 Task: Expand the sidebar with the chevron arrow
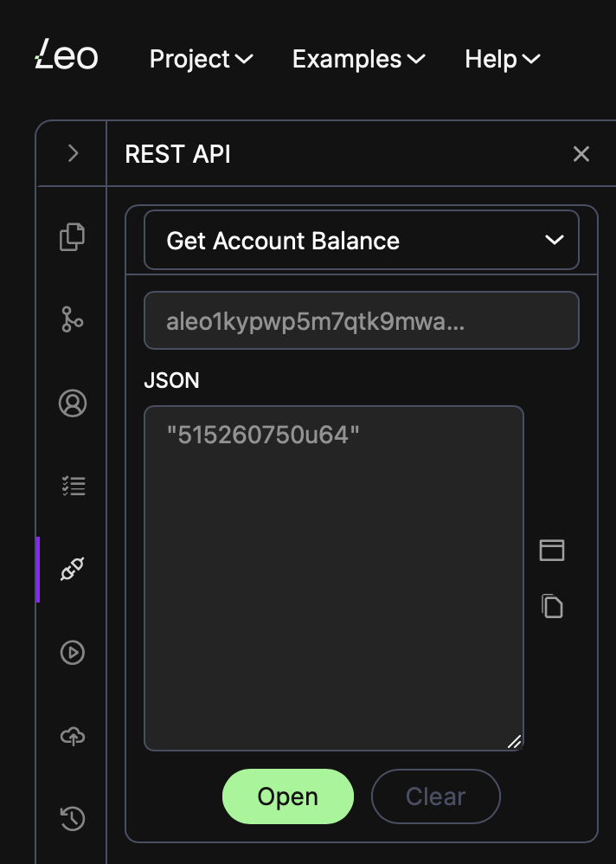tap(73, 153)
